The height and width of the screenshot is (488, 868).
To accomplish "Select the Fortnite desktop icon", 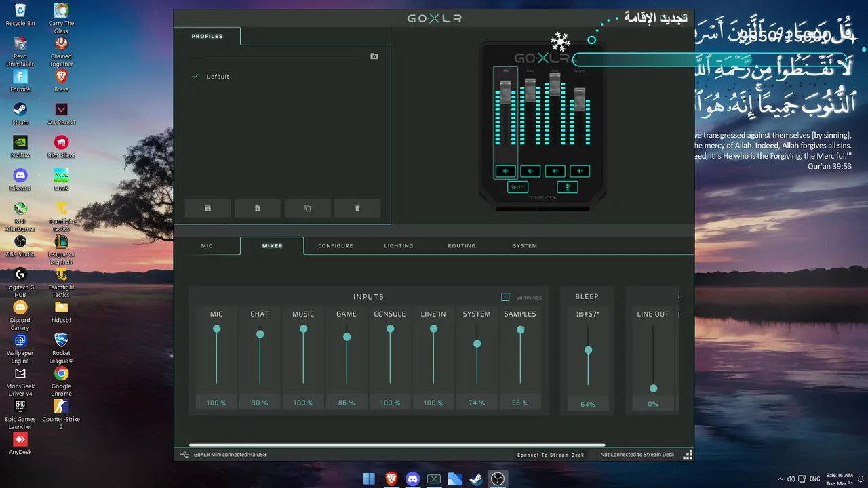I will tap(20, 81).
